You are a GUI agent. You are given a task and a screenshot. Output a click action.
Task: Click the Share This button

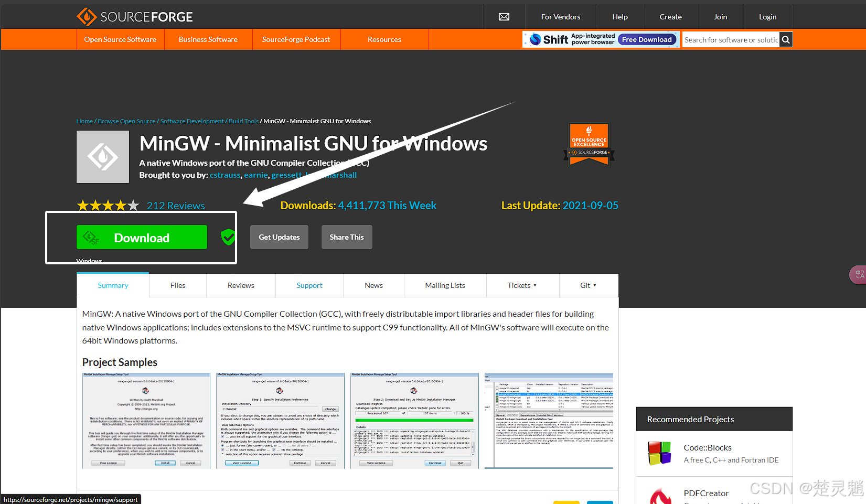coord(347,237)
